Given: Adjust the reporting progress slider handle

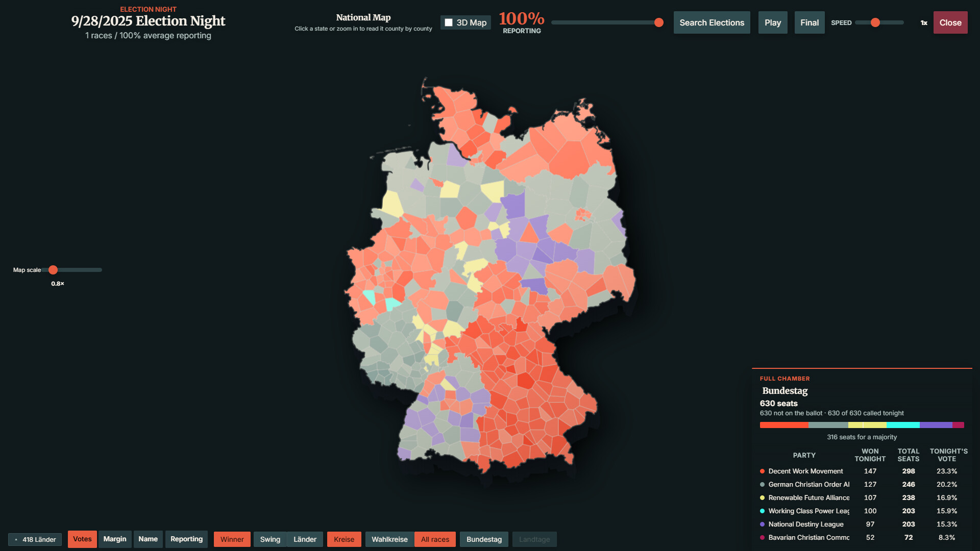Looking at the screenshot, I should (x=659, y=22).
